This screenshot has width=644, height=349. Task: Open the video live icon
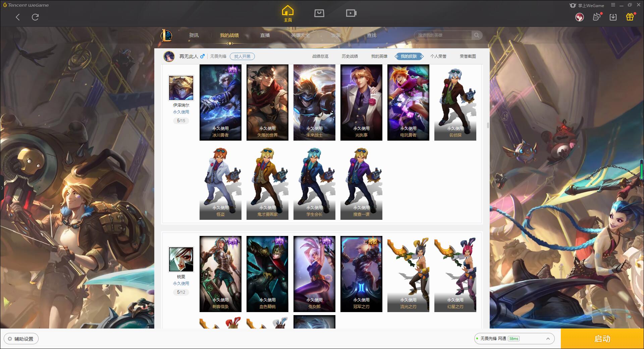pos(351,13)
